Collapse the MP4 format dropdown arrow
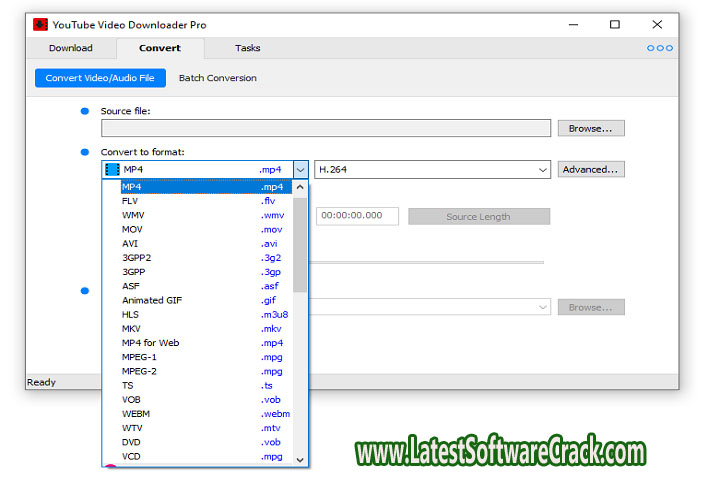The width and height of the screenshot is (720, 480). 300,170
